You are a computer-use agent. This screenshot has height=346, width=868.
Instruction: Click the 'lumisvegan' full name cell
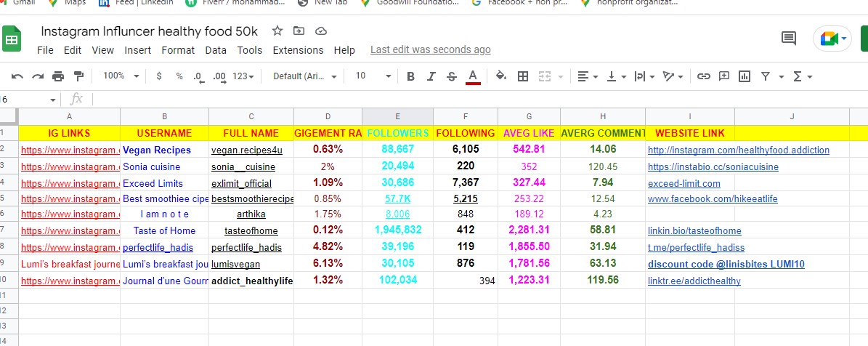[251, 264]
